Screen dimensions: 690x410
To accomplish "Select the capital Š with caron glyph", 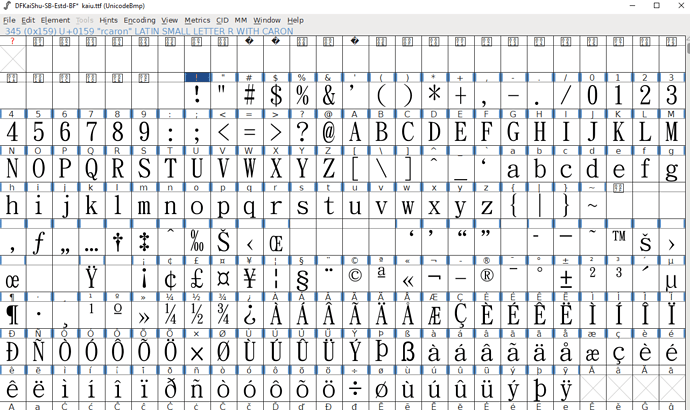I will (224, 242).
